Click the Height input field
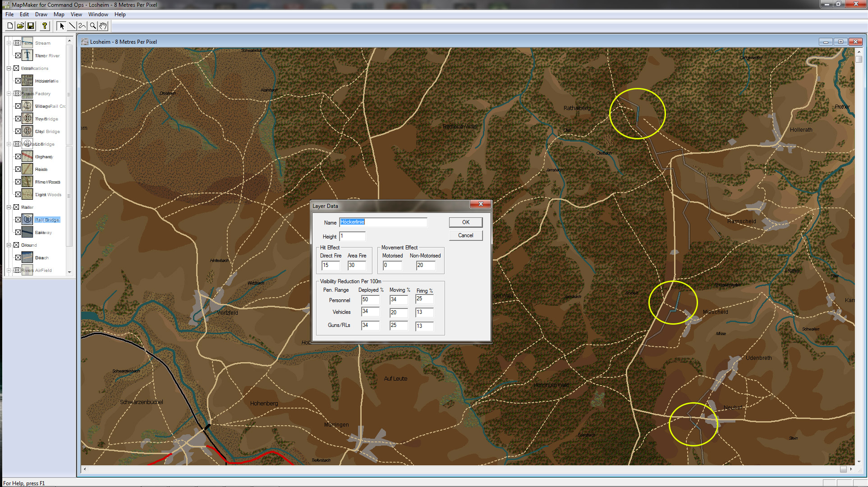This screenshot has width=868, height=487. coord(352,236)
